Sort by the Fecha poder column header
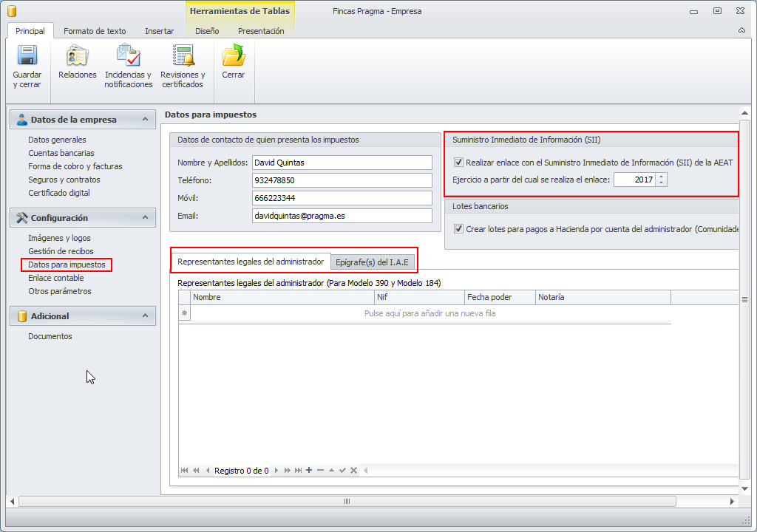Image resolution: width=757 pixels, height=532 pixels. [500, 297]
